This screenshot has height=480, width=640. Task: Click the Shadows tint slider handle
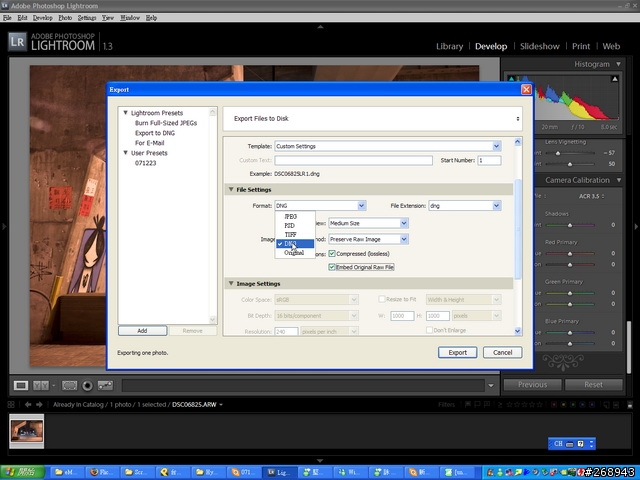pos(570,225)
